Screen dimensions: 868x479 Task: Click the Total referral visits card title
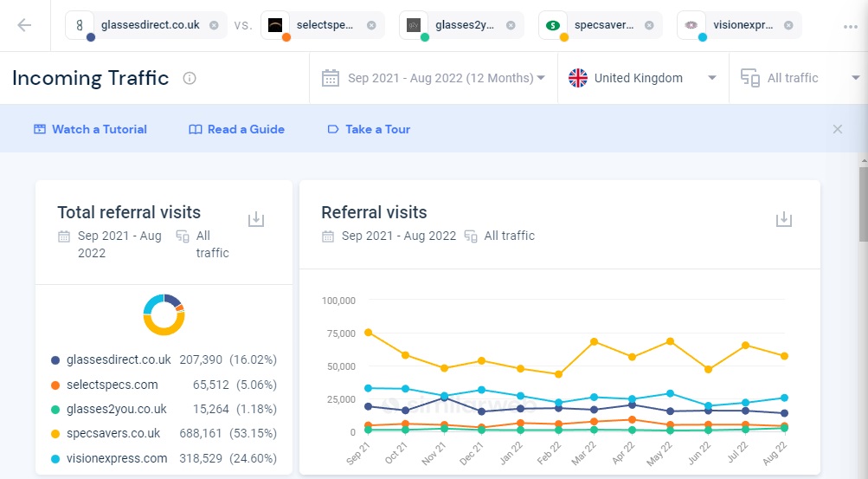tap(129, 212)
